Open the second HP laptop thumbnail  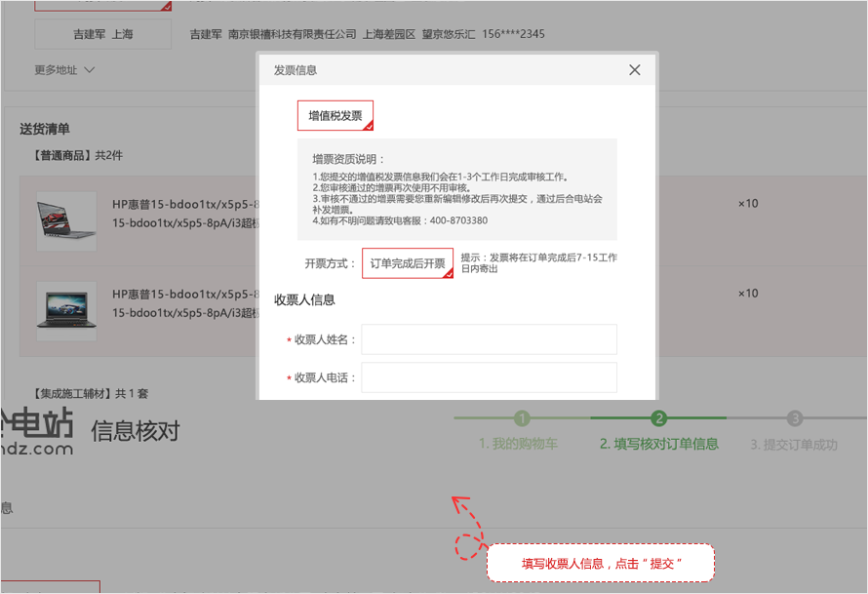pyautogui.click(x=66, y=311)
